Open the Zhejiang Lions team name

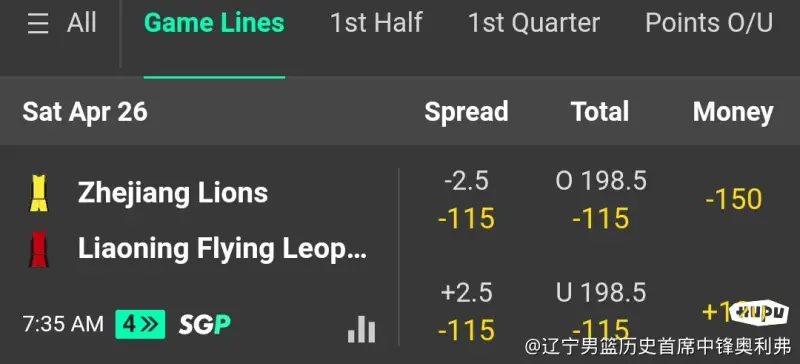click(173, 193)
